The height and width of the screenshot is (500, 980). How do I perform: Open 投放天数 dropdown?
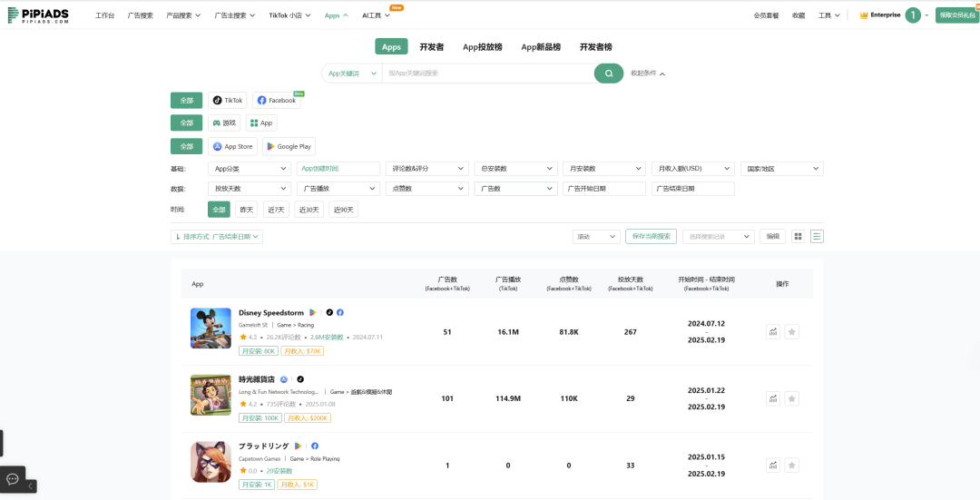250,188
